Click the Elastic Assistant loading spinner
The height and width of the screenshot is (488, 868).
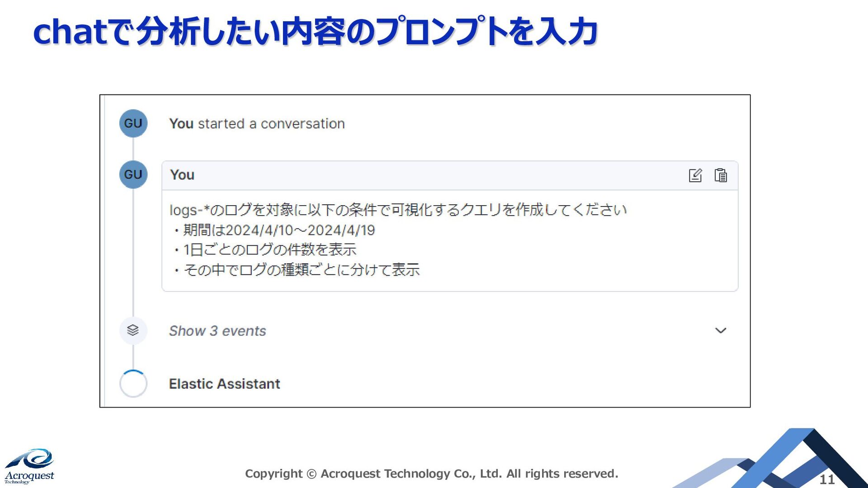coord(133,384)
